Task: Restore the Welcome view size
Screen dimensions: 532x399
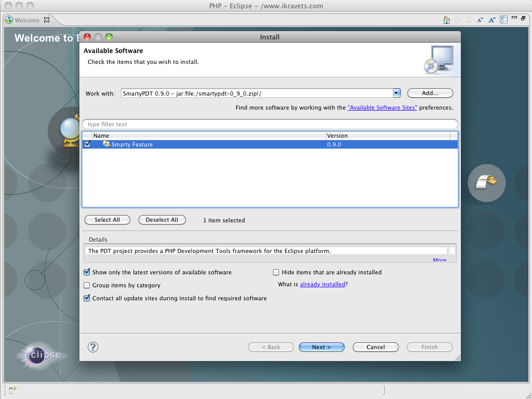Action: click(x=523, y=18)
